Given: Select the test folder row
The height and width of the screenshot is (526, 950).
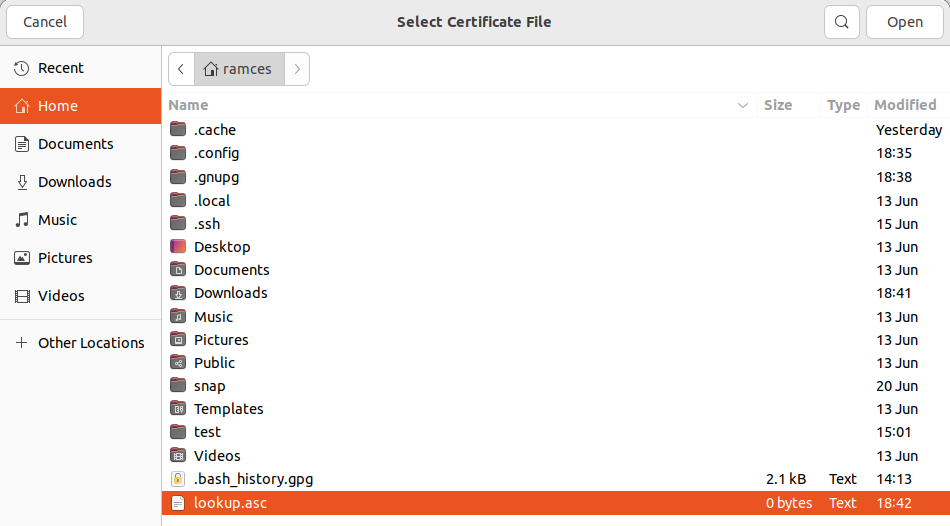Looking at the screenshot, I should (x=556, y=432).
